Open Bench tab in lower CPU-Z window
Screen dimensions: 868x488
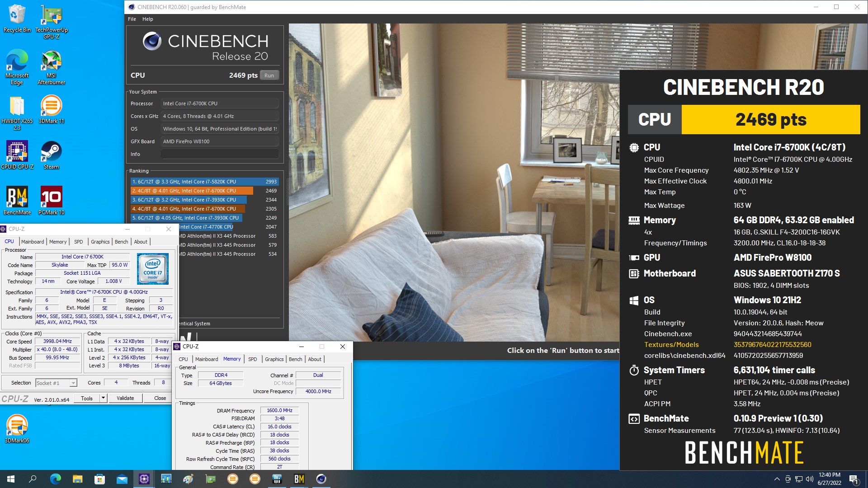(295, 359)
